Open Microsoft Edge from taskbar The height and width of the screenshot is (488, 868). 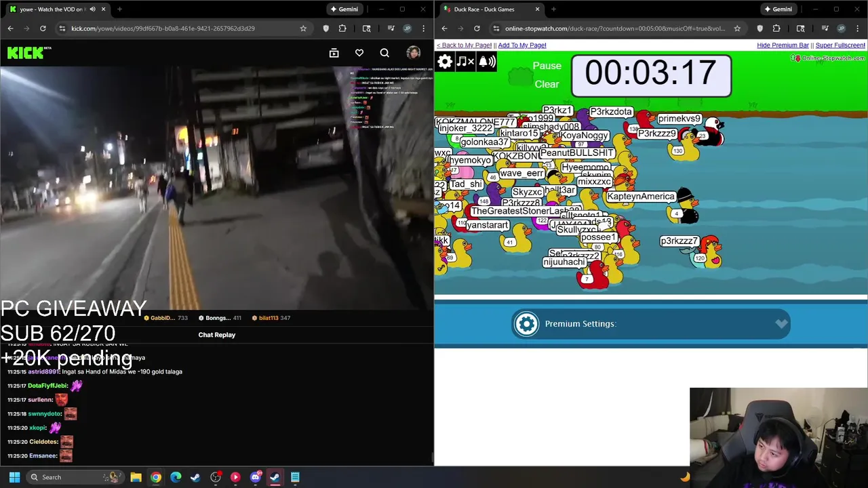pos(176,477)
